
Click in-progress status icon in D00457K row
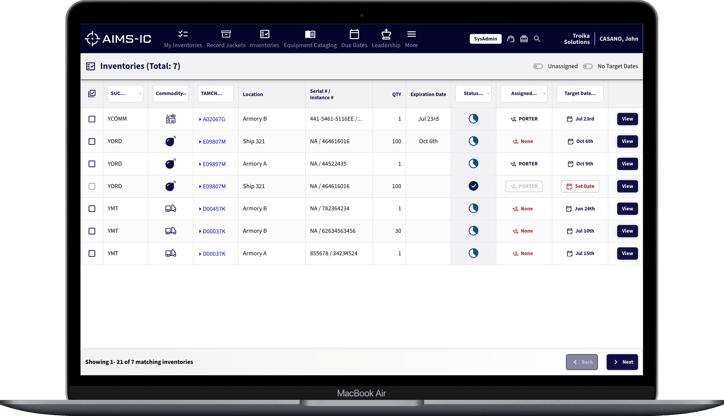point(473,208)
